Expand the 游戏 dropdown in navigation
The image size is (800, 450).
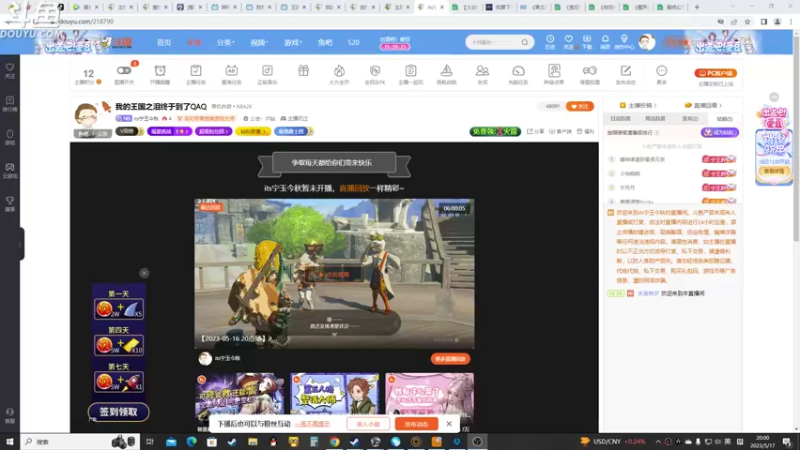point(293,42)
